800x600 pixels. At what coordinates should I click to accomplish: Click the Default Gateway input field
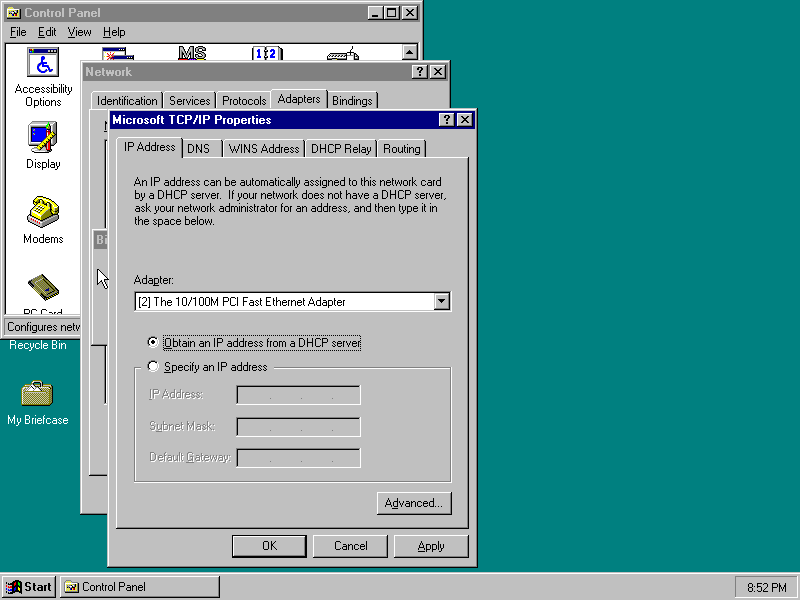(x=298, y=458)
